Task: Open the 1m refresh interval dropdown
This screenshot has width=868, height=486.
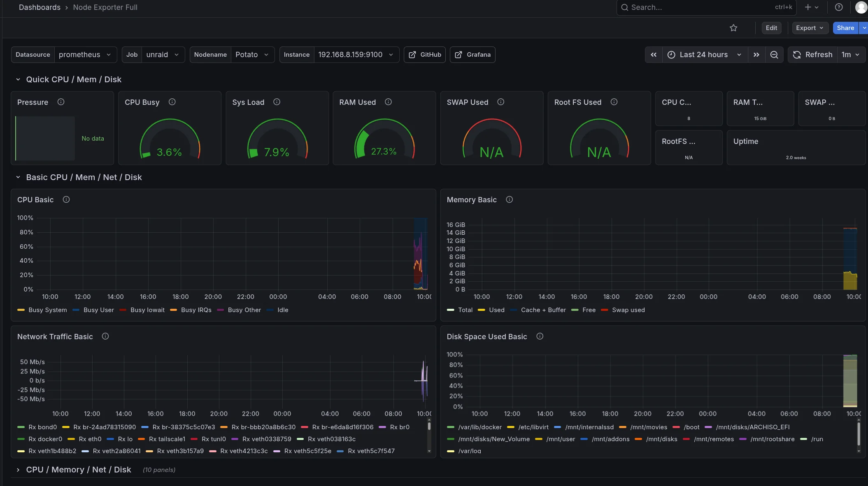Action: [851, 55]
